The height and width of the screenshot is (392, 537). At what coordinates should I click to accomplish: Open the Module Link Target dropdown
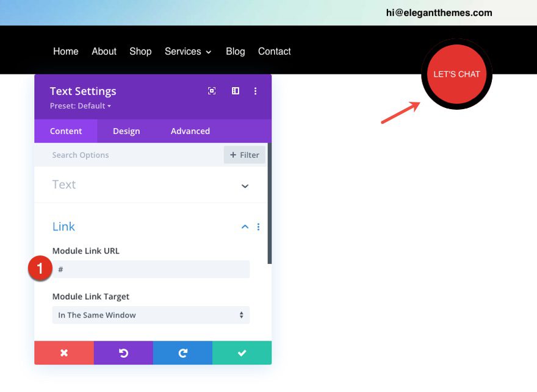[151, 315]
